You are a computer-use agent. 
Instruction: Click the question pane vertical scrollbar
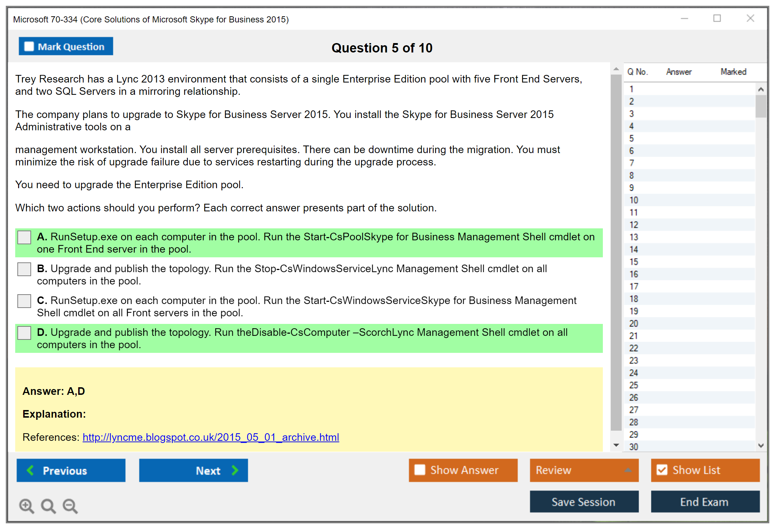pos(616,253)
